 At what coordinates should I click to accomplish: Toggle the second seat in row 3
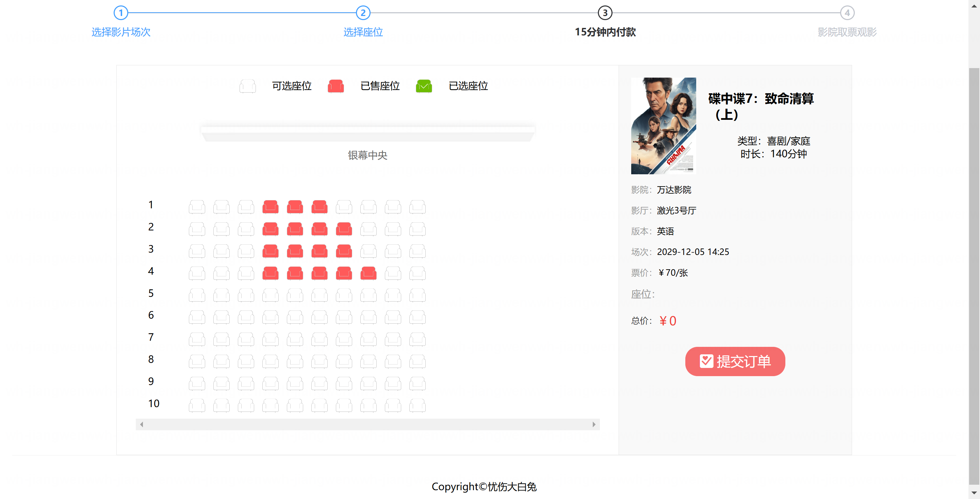tap(222, 251)
